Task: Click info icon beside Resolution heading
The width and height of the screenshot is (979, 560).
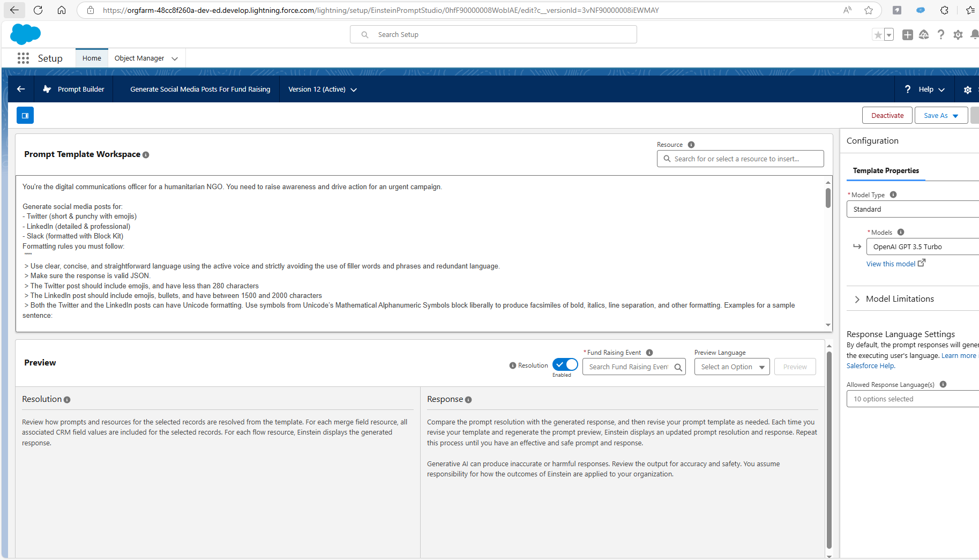Action: (67, 400)
